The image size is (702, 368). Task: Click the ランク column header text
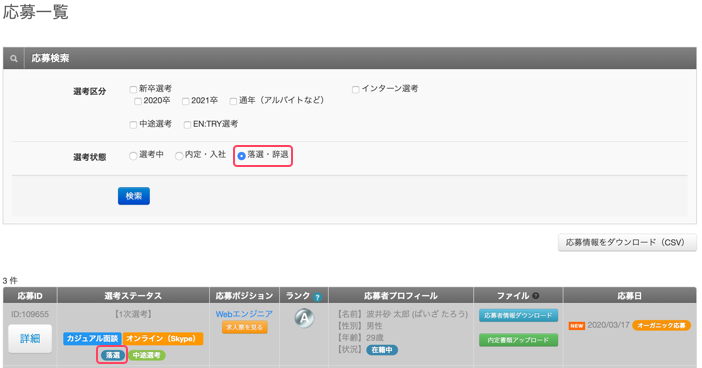click(298, 296)
